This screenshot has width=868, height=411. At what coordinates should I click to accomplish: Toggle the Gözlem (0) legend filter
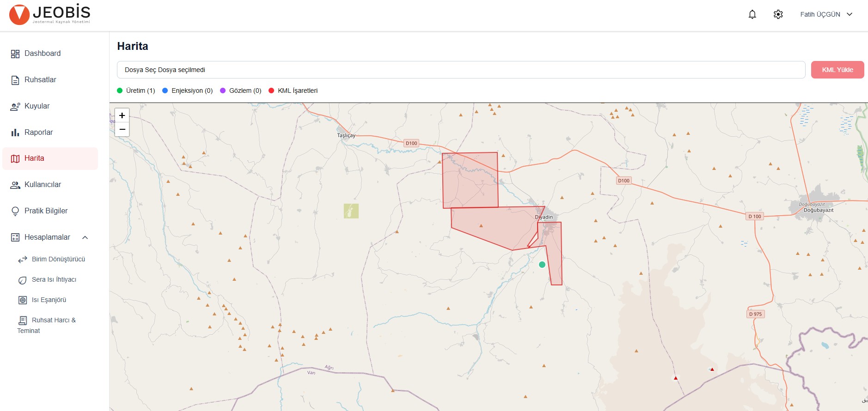240,91
